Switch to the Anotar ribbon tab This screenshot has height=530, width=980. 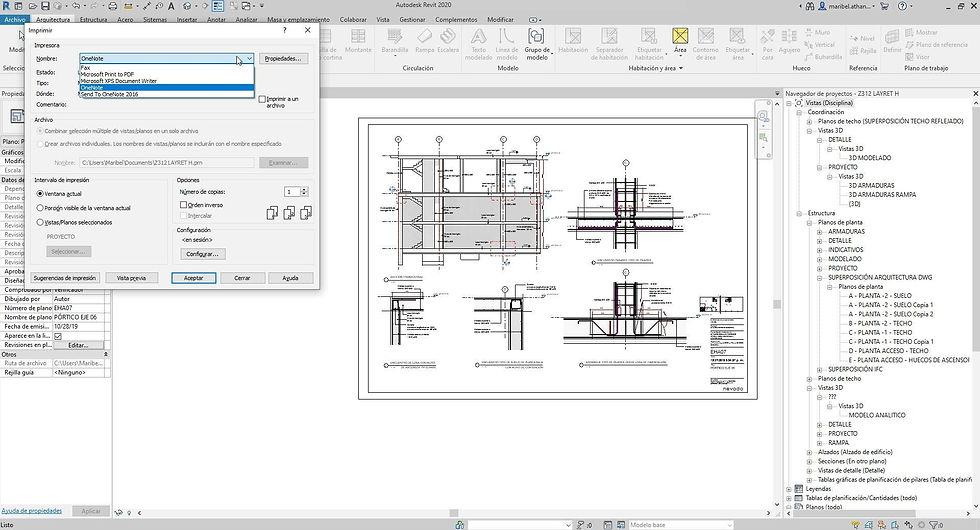coord(216,19)
